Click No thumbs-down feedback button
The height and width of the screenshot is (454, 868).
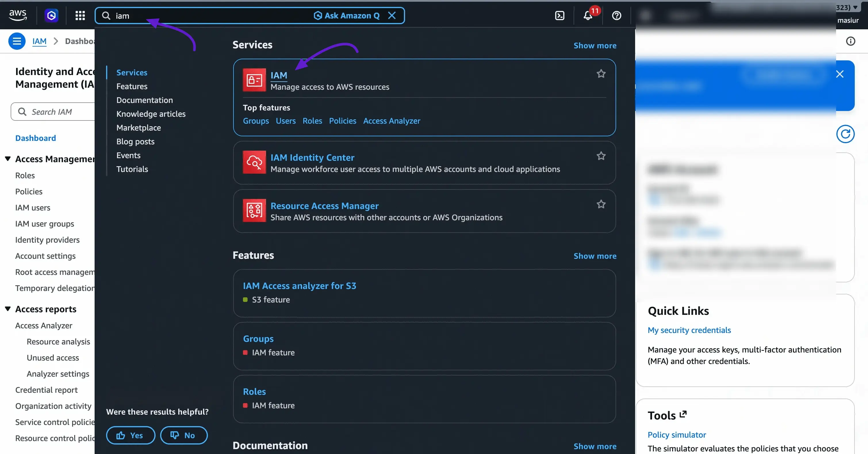pos(184,435)
